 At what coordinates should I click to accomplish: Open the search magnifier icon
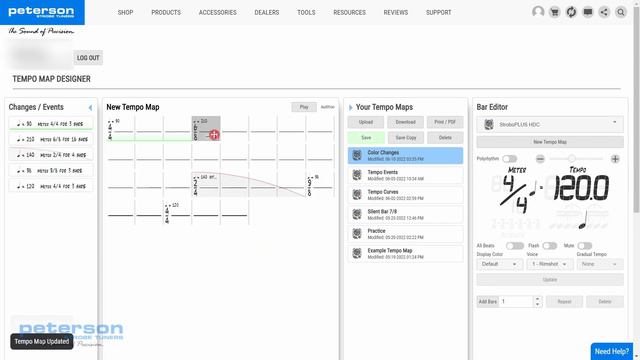621,12
